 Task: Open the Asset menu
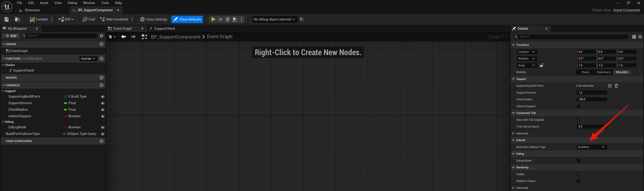[x=44, y=3]
